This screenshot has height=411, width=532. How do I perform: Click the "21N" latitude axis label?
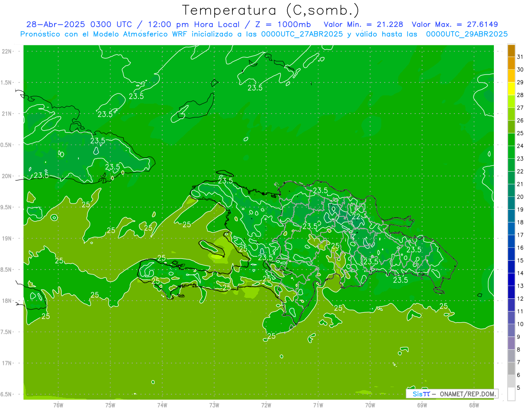[8, 114]
